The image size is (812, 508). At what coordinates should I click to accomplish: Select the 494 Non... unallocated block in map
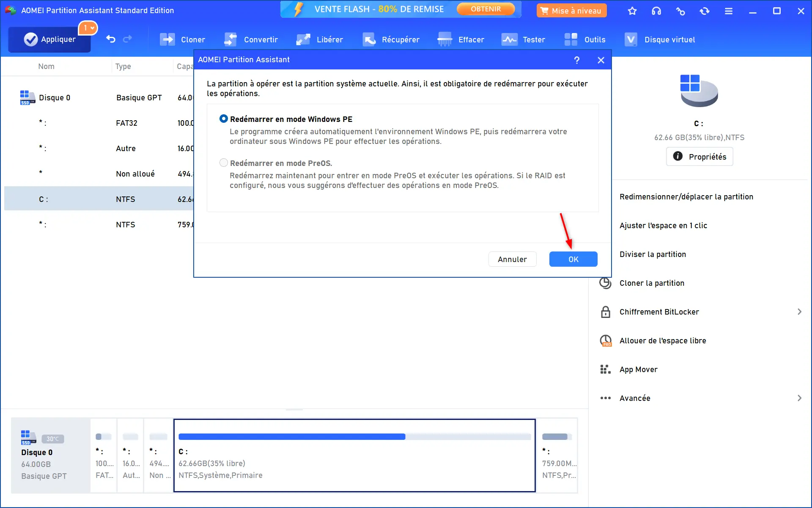pos(159,455)
